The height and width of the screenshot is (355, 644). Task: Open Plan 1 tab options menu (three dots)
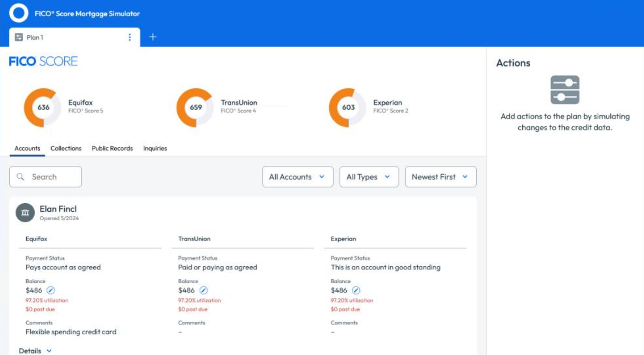tap(130, 37)
